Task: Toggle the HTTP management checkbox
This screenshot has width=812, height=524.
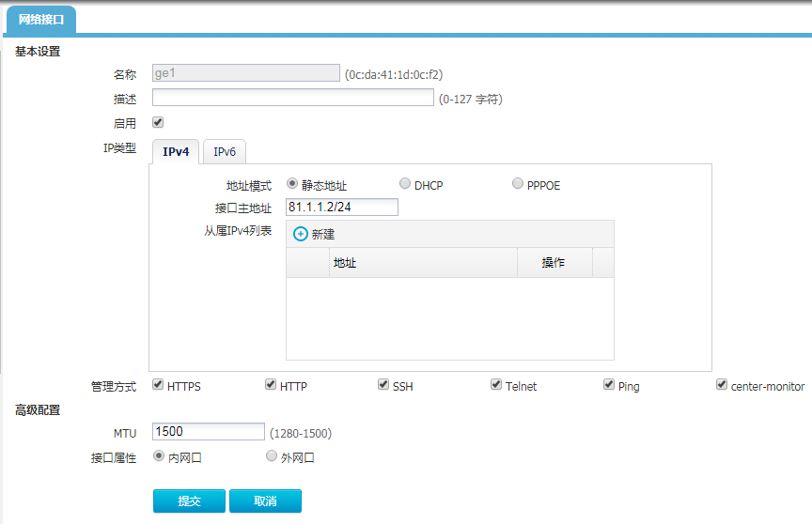Action: [x=271, y=385]
